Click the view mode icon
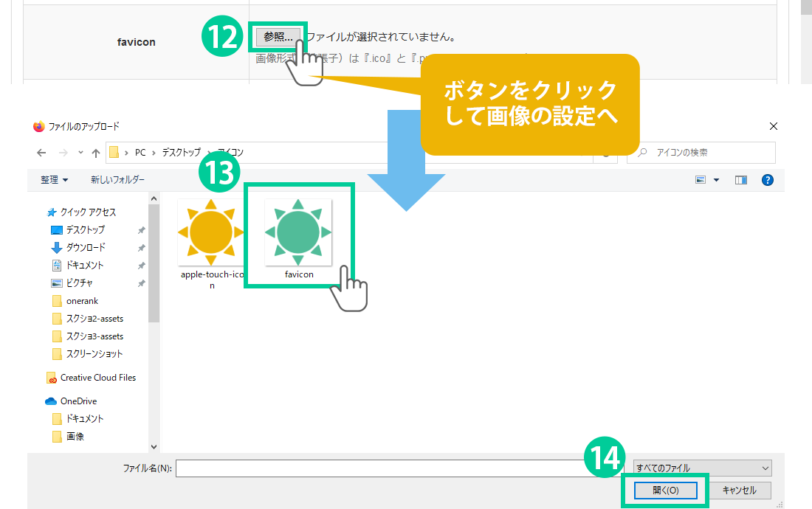This screenshot has height=509, width=812. (700, 180)
